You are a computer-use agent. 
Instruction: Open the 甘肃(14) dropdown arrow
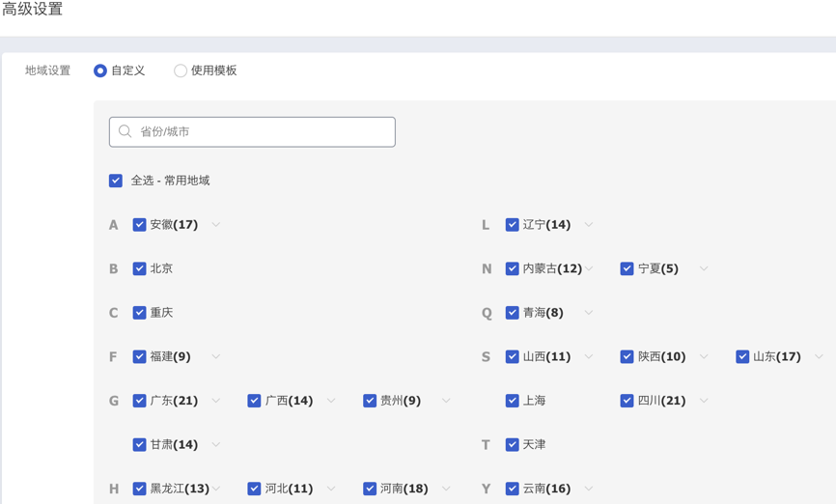216,444
